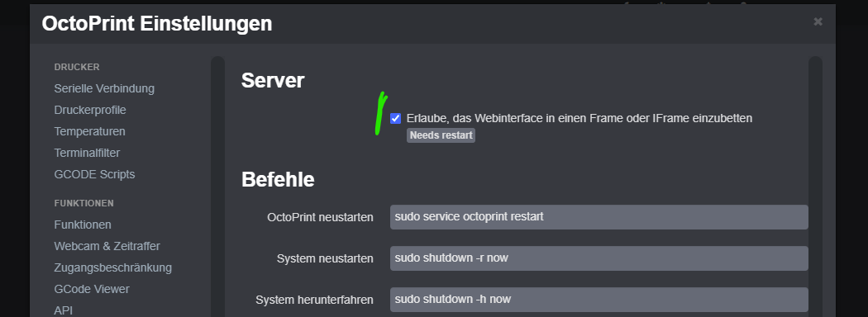Select Terminalfilter in sidebar

(x=87, y=153)
